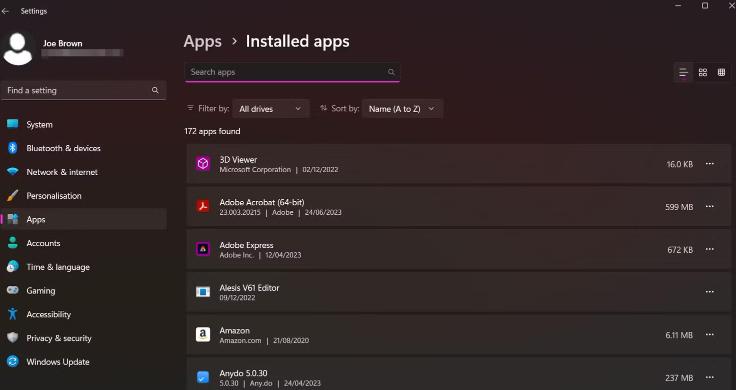Click the 3D Viewer app icon

coord(203,164)
